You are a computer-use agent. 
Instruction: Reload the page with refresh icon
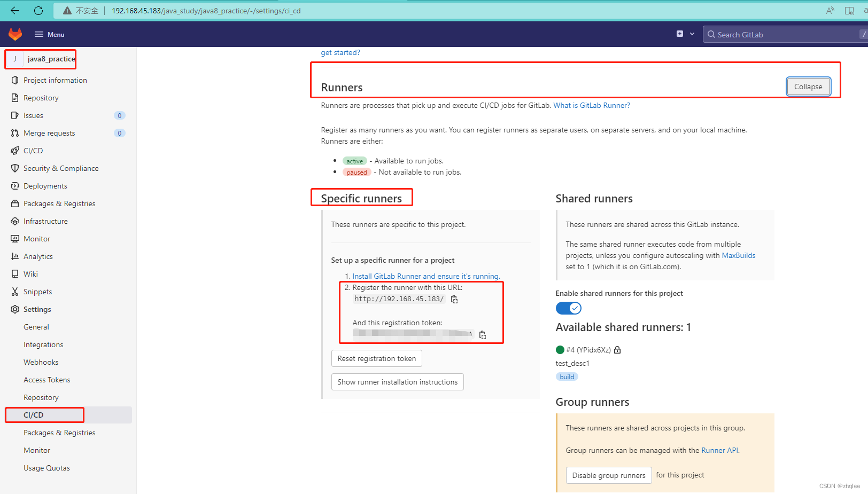[x=38, y=10]
